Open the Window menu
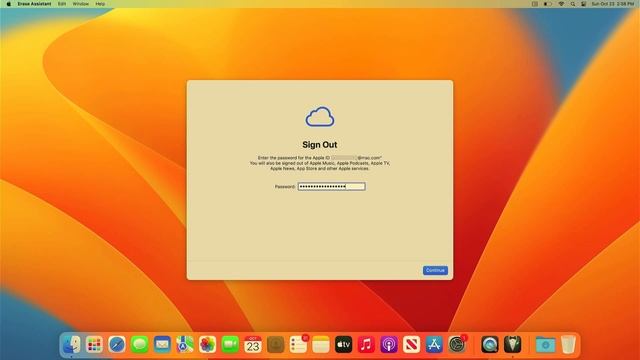640x360 pixels. click(80, 4)
